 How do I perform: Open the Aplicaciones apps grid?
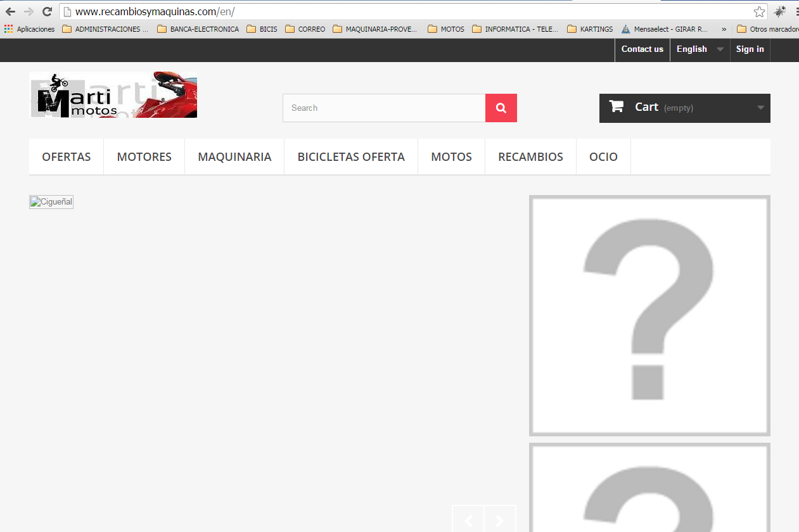coord(29,29)
